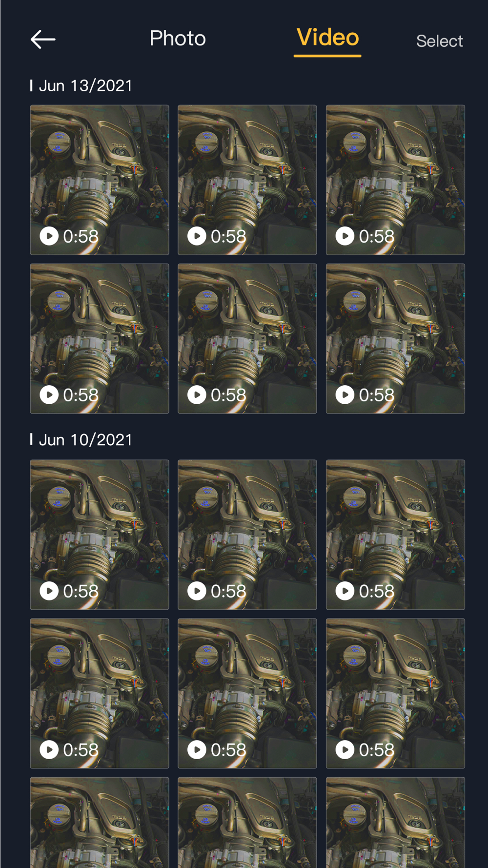
Task: Play first video under Jun 13/2021
Action: tap(100, 180)
